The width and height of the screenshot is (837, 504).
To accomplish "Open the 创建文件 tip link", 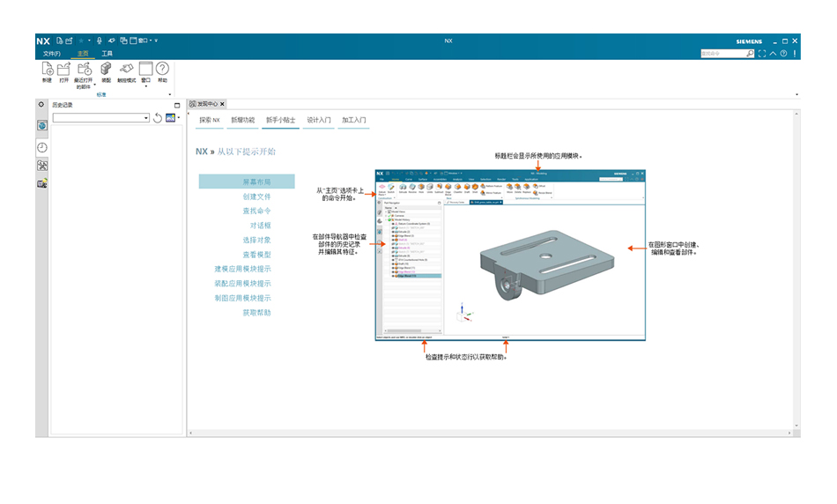I will (x=256, y=196).
